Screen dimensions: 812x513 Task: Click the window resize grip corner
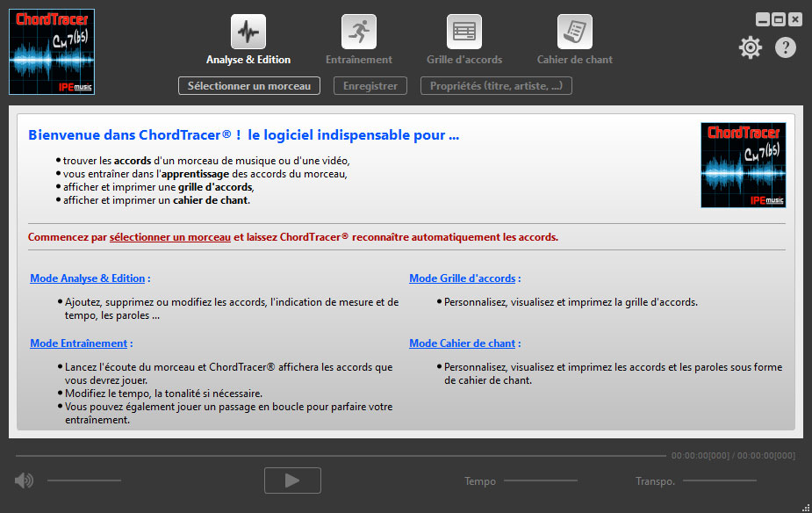[x=805, y=508]
